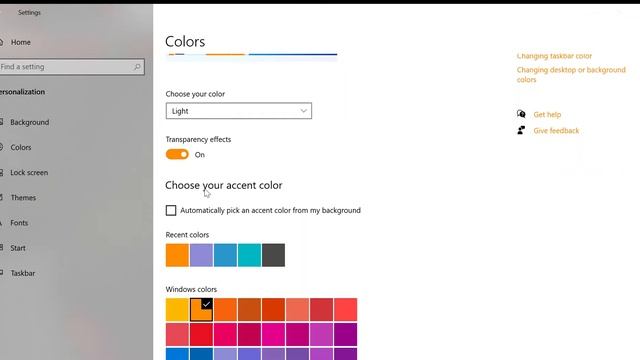The image size is (640, 360).
Task: Open the Taskbar personalization section
Action: pos(22,273)
